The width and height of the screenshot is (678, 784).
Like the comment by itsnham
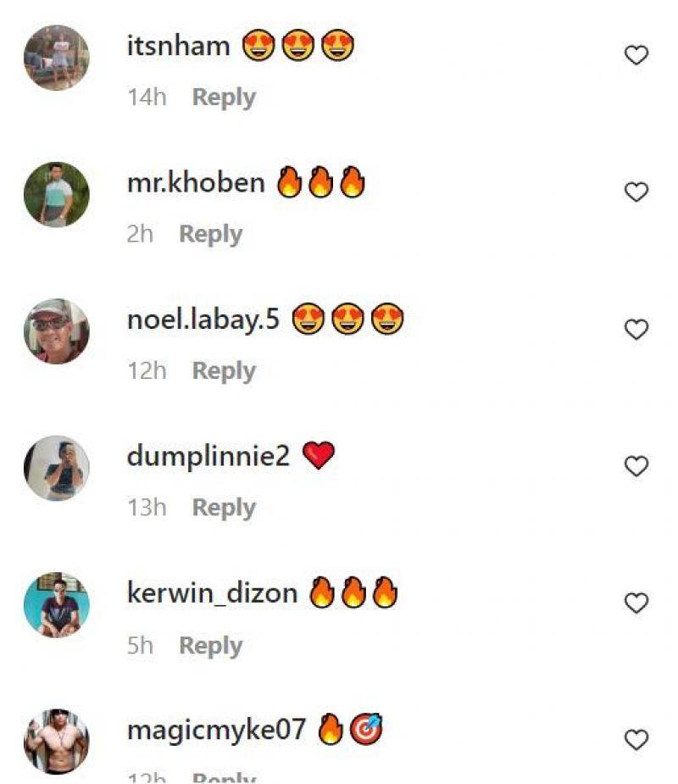click(636, 56)
